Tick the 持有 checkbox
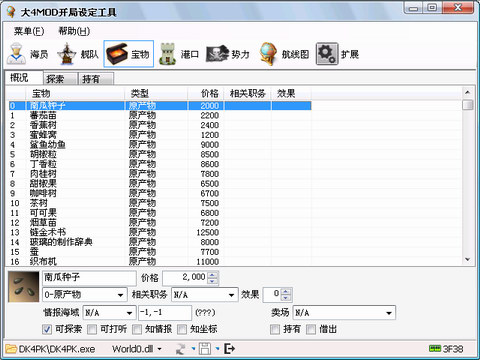Viewport: 480px width, 360px height. tap(275, 329)
